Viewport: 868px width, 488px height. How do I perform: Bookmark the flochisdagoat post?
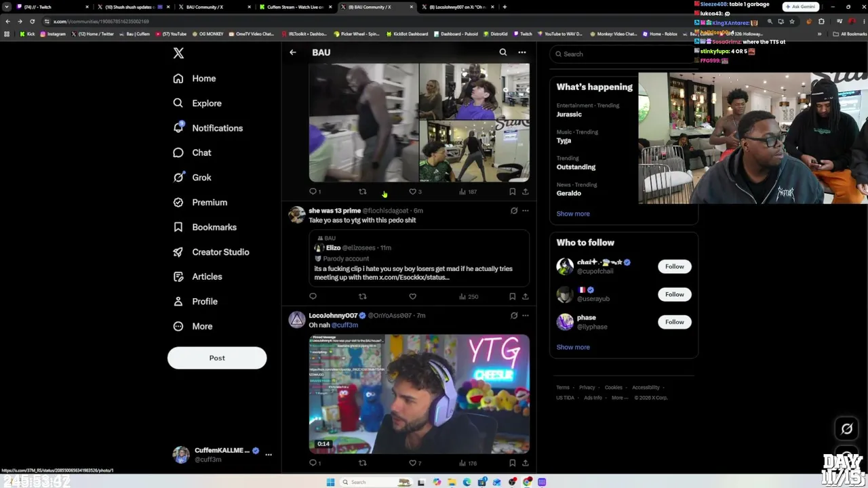coord(512,296)
